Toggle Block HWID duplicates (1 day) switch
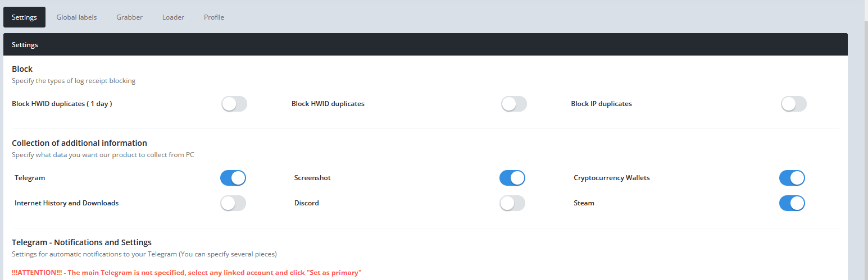Screen dimensions: 868x280 pyautogui.click(x=234, y=104)
